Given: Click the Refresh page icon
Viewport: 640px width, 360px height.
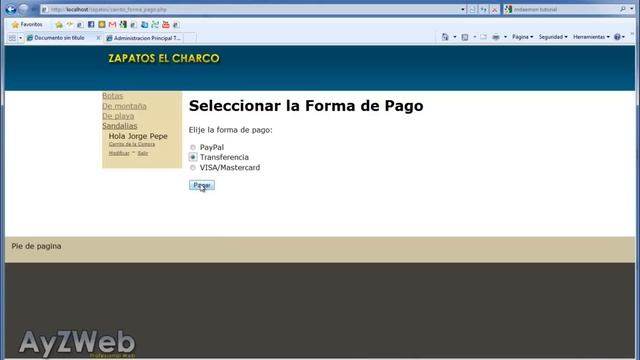Looking at the screenshot, I should (x=484, y=9).
